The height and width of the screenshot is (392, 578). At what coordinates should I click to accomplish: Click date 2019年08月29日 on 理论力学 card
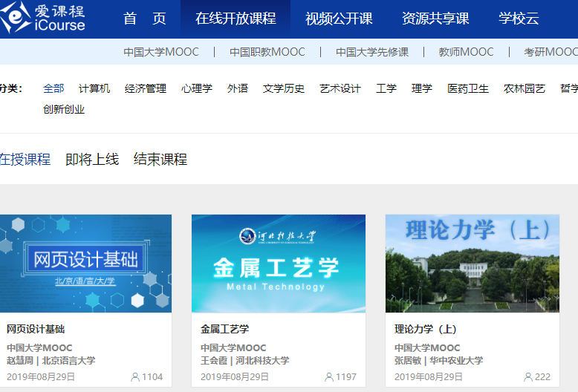click(429, 377)
